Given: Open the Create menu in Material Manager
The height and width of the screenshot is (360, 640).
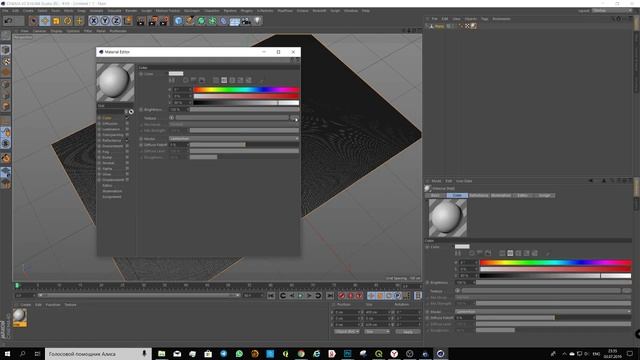Looking at the screenshot, I should tap(26, 305).
